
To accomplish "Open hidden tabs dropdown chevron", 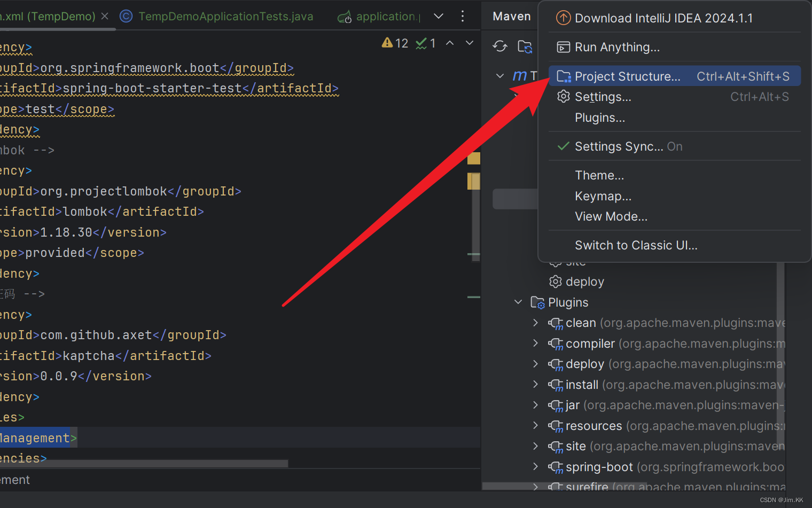I will (439, 16).
